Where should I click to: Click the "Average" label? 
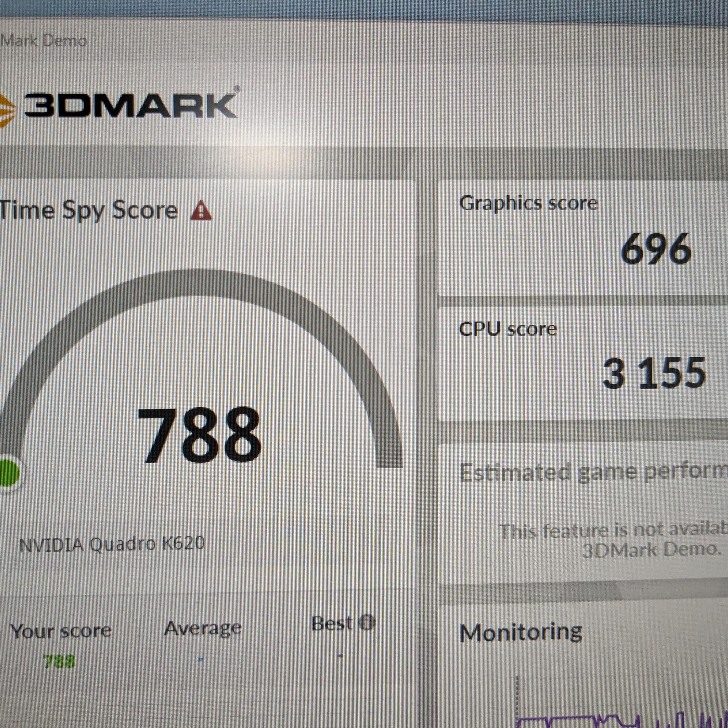203,628
